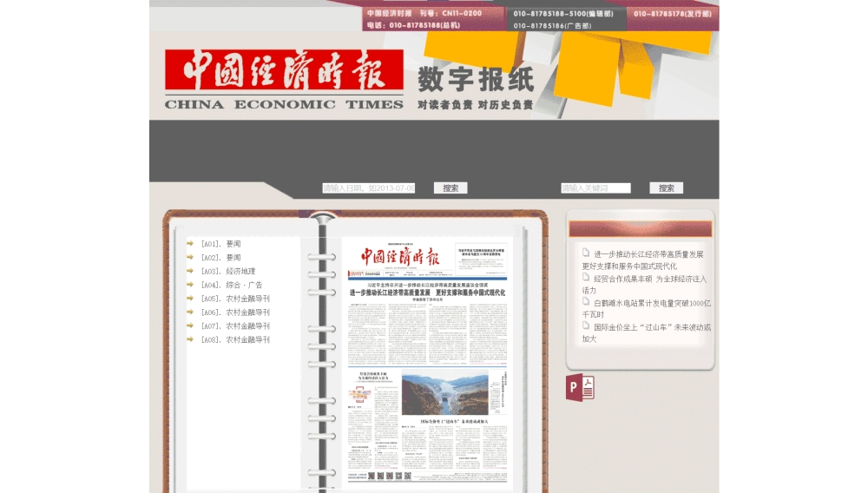
Task: Click the newspaper headline 进一步推动长江经济带
Action: click(x=427, y=293)
